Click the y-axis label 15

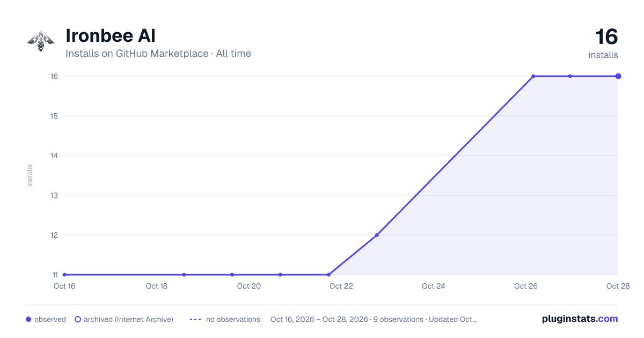coord(54,116)
